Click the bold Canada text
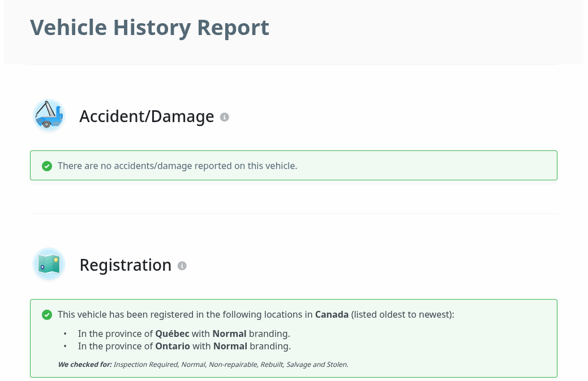This screenshot has width=588, height=381. point(332,314)
